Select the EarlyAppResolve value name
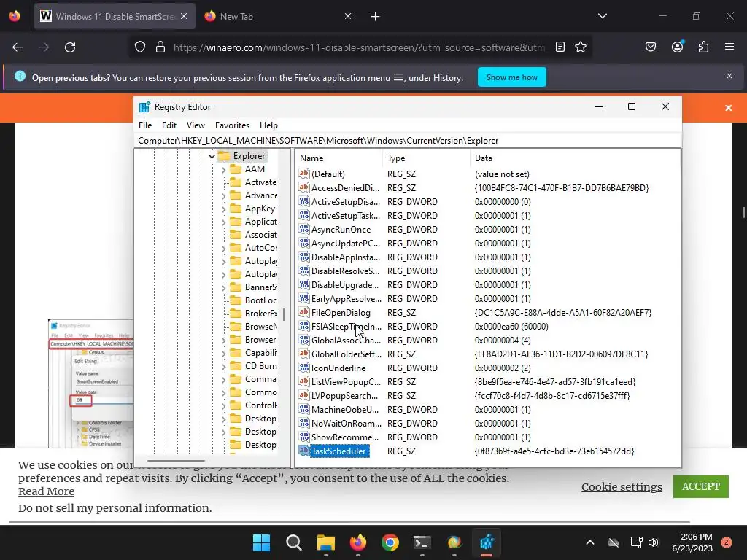747x560 pixels. click(x=347, y=299)
